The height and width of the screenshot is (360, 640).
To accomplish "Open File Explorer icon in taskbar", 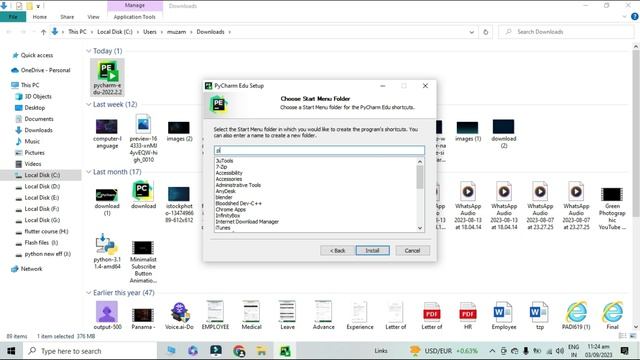I will click(261, 351).
